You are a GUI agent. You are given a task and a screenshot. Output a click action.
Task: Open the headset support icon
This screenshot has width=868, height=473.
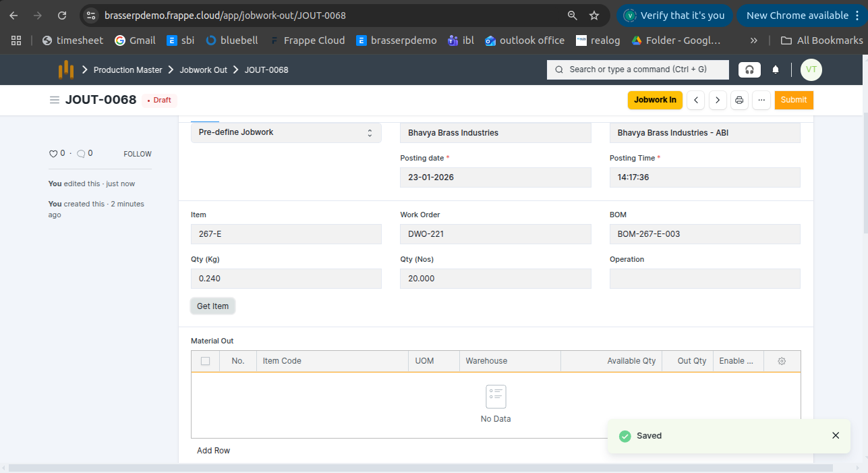(749, 69)
